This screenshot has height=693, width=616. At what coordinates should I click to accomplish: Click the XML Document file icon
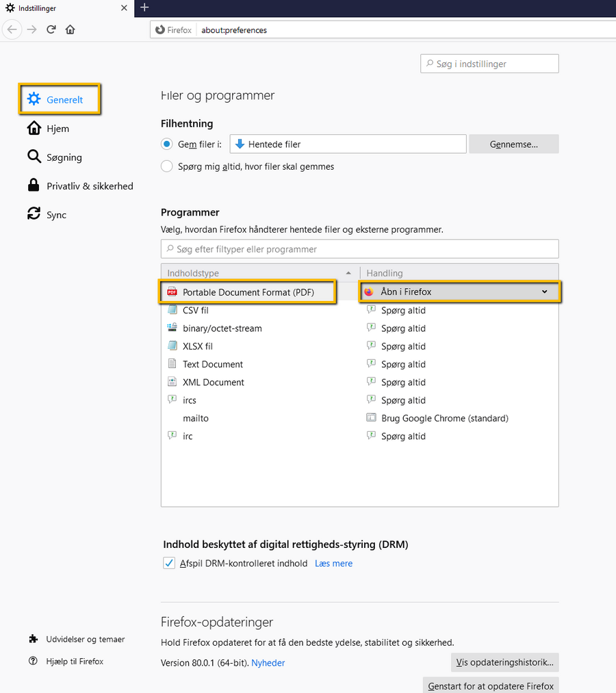coord(172,382)
